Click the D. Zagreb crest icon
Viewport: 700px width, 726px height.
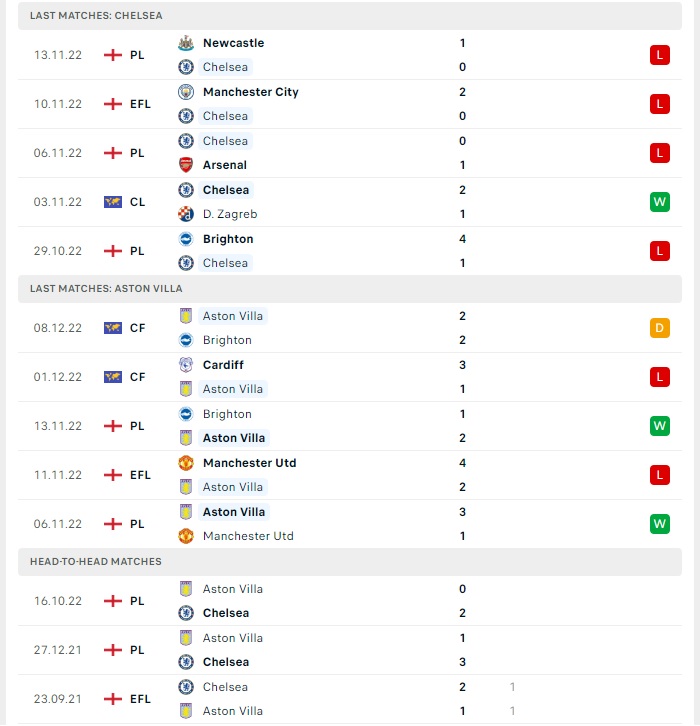pos(186,214)
